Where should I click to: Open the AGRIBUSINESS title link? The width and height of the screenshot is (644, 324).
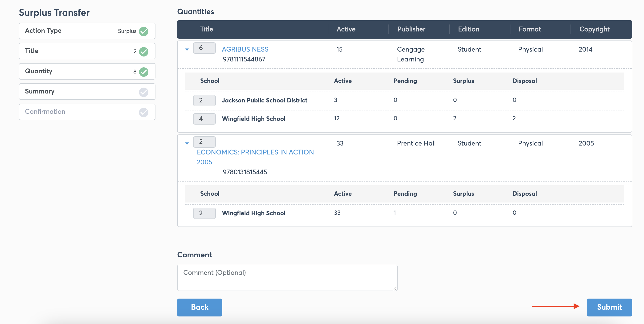click(245, 49)
